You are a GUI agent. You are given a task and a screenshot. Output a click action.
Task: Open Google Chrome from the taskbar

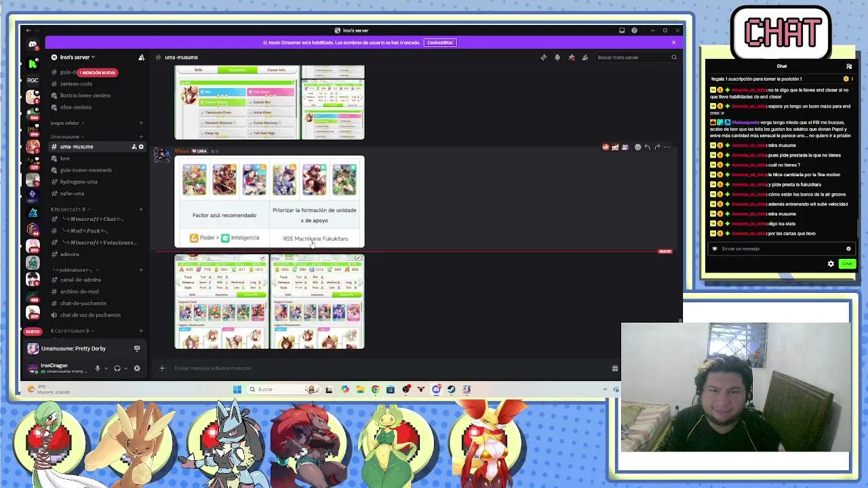[x=375, y=390]
